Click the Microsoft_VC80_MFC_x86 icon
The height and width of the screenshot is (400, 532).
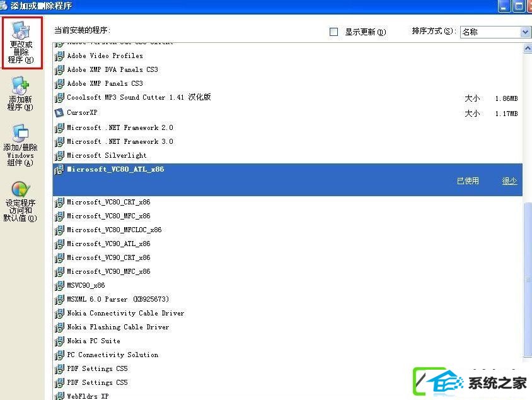click(59, 216)
